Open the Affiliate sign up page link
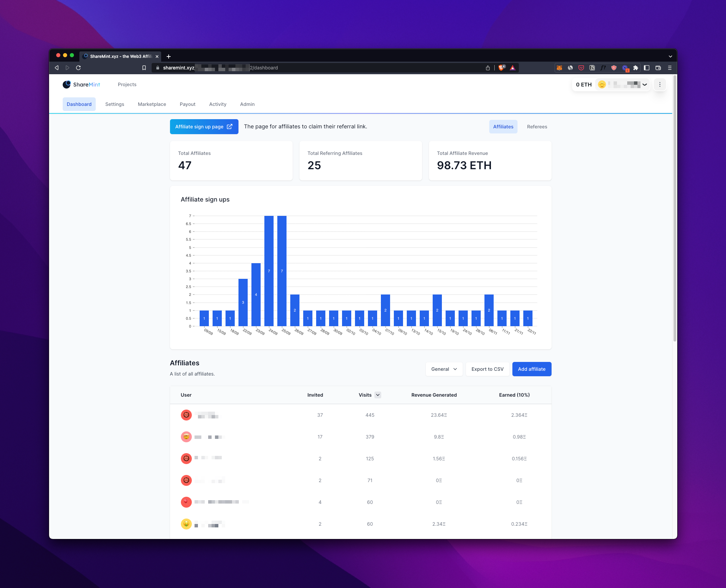Screen dimensions: 726x588 tap(204, 127)
